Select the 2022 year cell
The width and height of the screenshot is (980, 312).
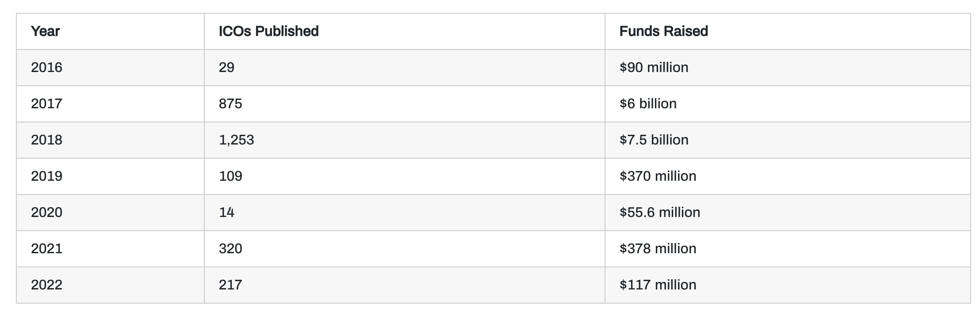(x=46, y=285)
